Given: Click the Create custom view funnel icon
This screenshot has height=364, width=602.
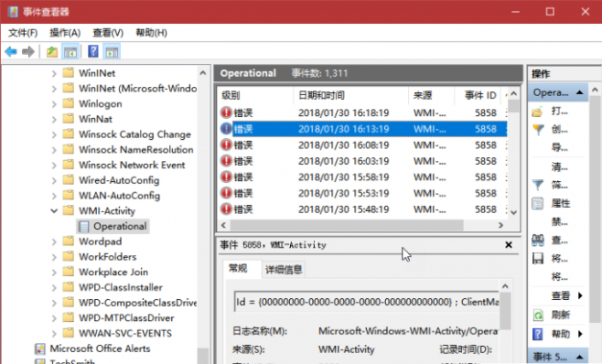Looking at the screenshot, I should pos(538,130).
